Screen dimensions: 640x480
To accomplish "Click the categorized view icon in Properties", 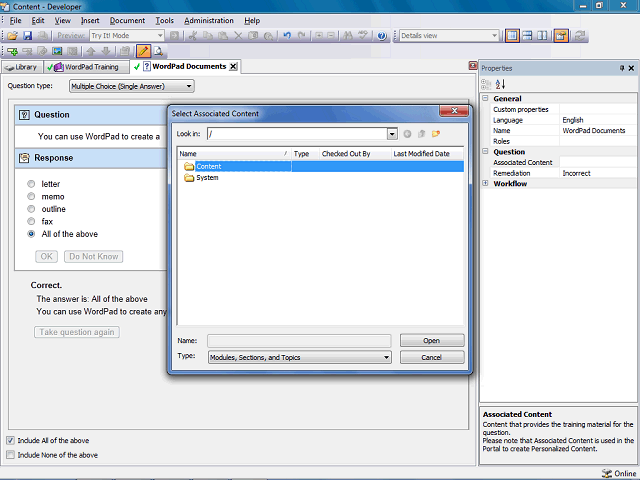I will coord(486,84).
